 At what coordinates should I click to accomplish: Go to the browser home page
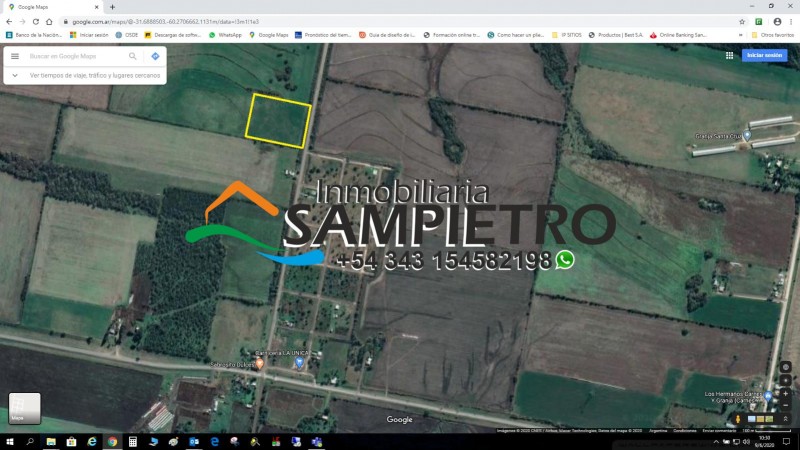49,21
